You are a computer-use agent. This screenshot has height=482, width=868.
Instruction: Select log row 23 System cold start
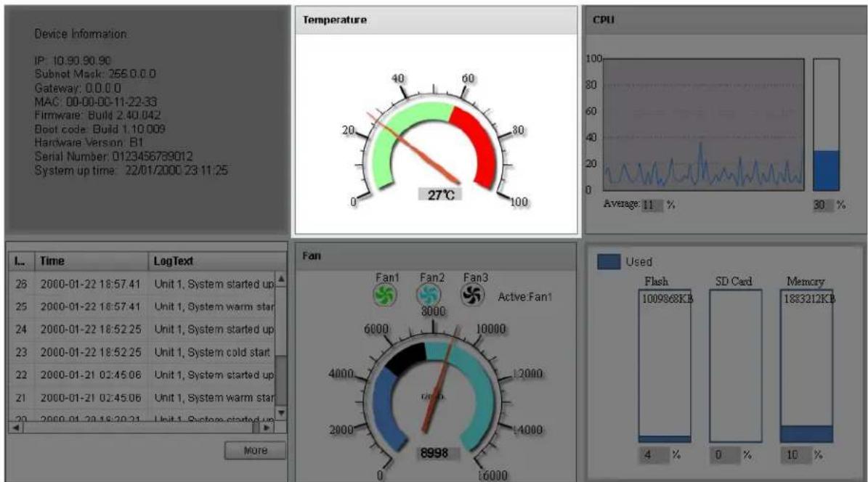pos(142,352)
